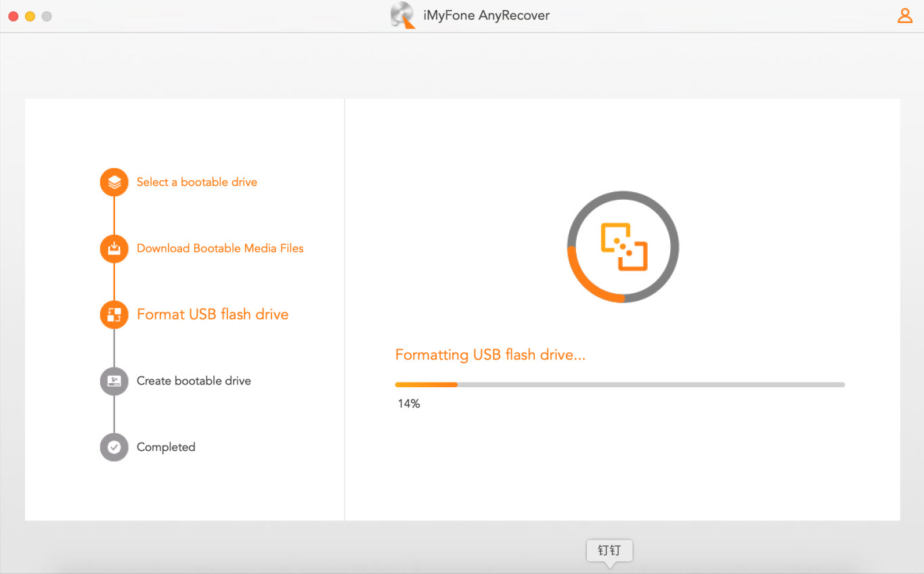Click the formatting progress bar
Image resolution: width=924 pixels, height=574 pixels.
click(619, 384)
